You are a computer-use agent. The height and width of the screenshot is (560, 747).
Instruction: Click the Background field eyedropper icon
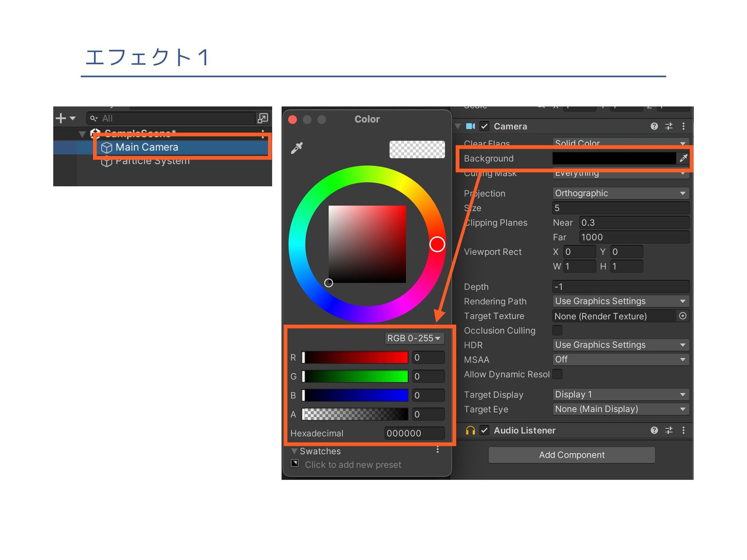click(683, 158)
